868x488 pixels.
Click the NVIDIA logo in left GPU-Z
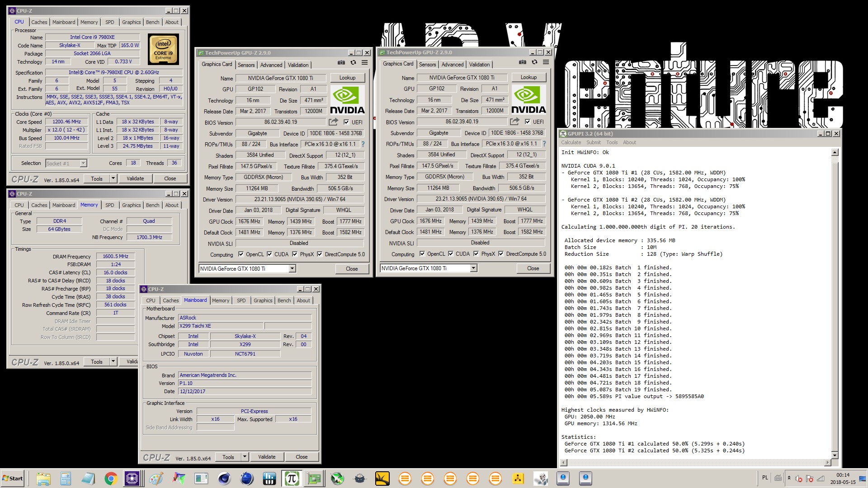click(x=347, y=100)
